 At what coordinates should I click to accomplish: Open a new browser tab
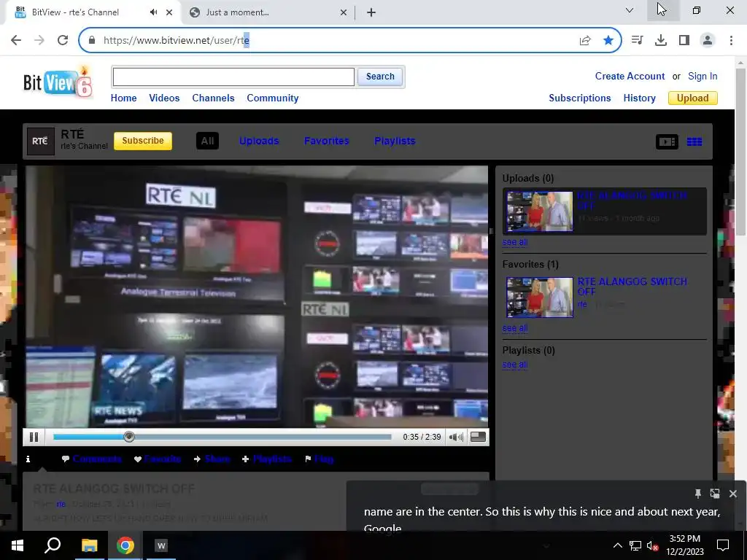coord(371,12)
